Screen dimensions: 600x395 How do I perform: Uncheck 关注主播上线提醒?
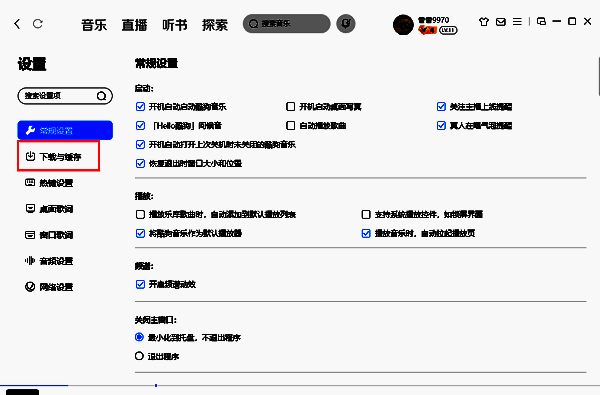click(x=441, y=106)
